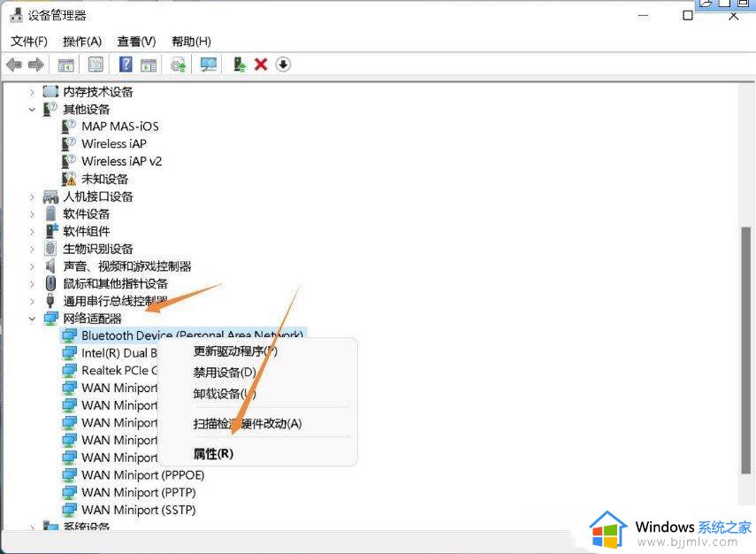
Task: Select the WAN Miniport (SSTP) row
Action: (129, 510)
